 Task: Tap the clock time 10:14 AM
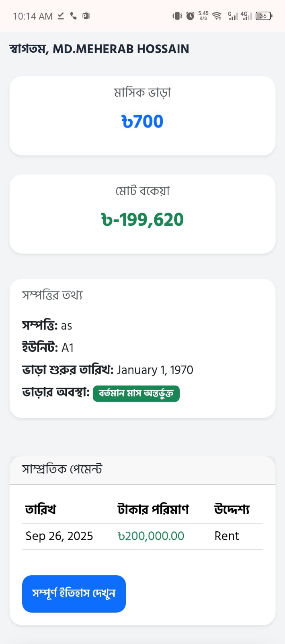(33, 16)
